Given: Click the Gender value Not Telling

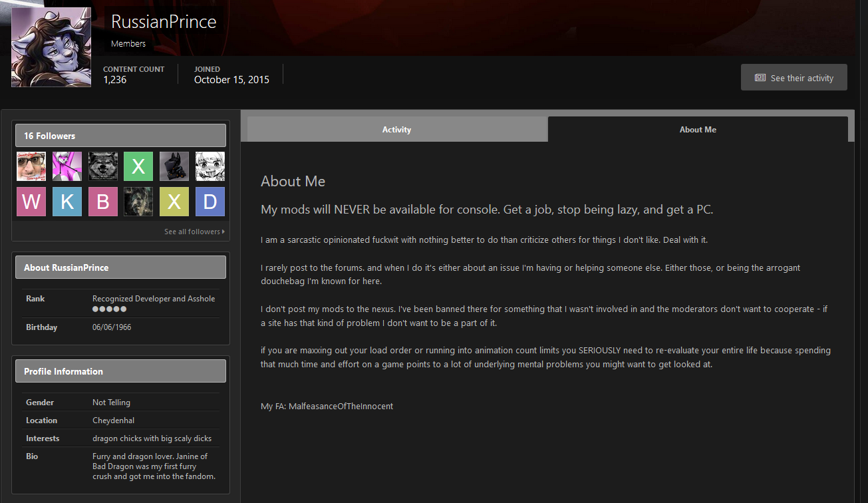Looking at the screenshot, I should click(x=111, y=403).
